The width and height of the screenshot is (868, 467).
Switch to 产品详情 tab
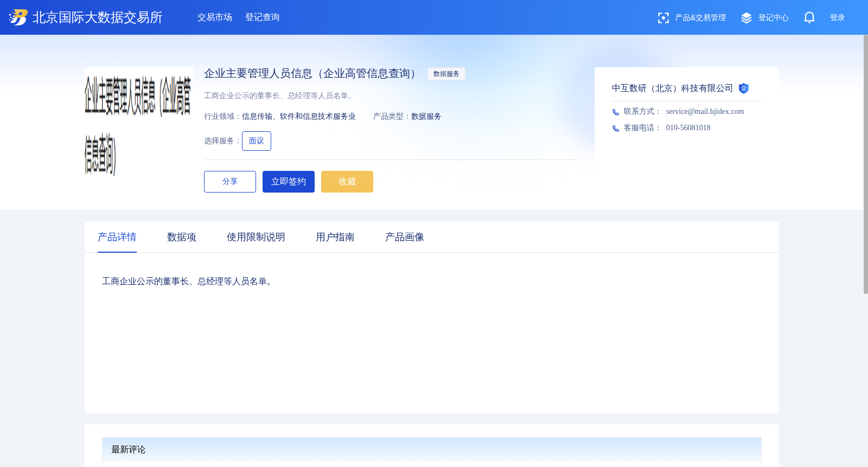[117, 237]
